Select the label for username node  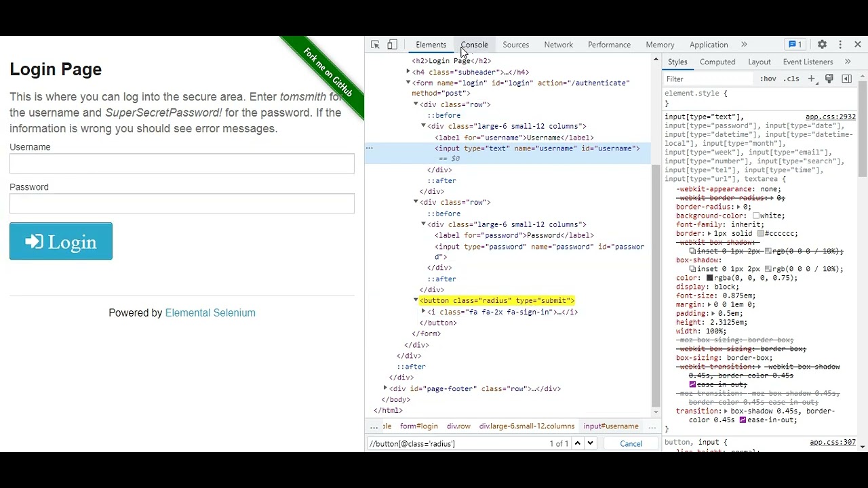514,138
